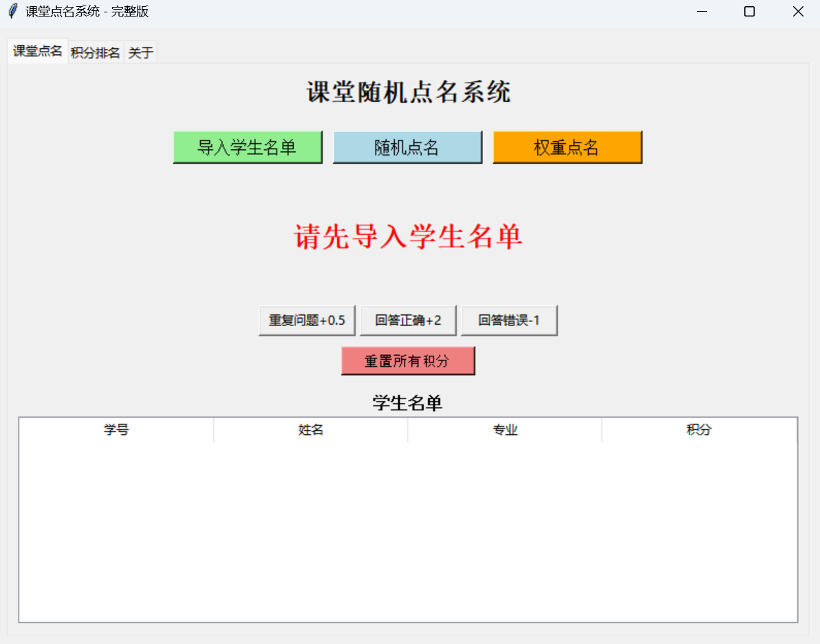Award 重复问题+0.5 points
This screenshot has height=644, width=820.
click(x=307, y=321)
